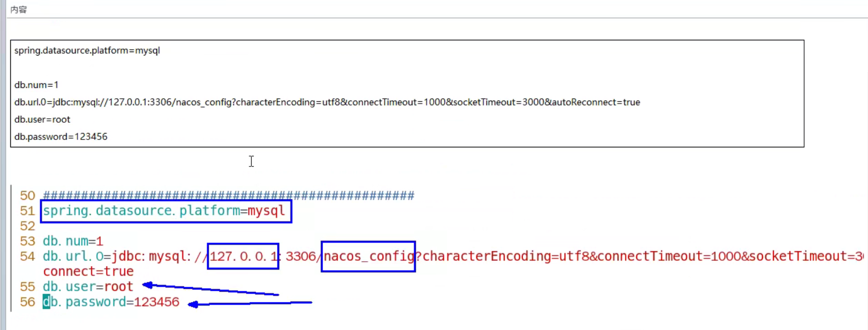Click the db.password=123456 line in content box
This screenshot has height=330, width=868.
point(61,137)
